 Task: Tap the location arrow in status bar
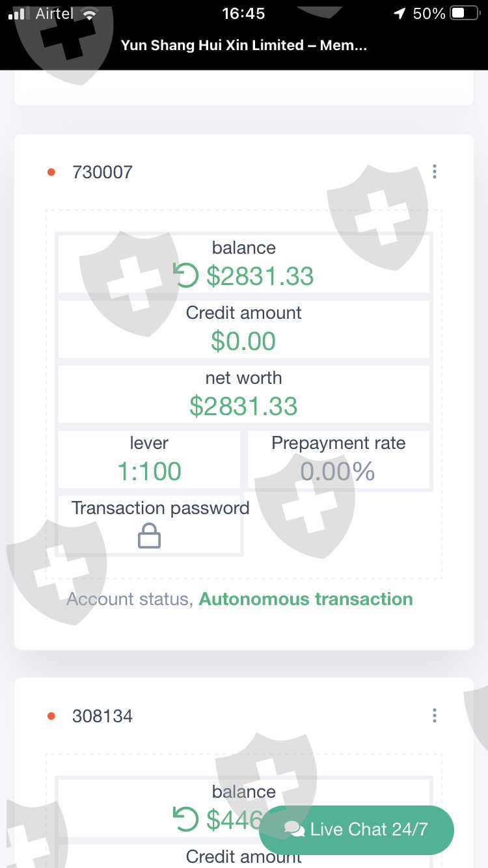(400, 14)
